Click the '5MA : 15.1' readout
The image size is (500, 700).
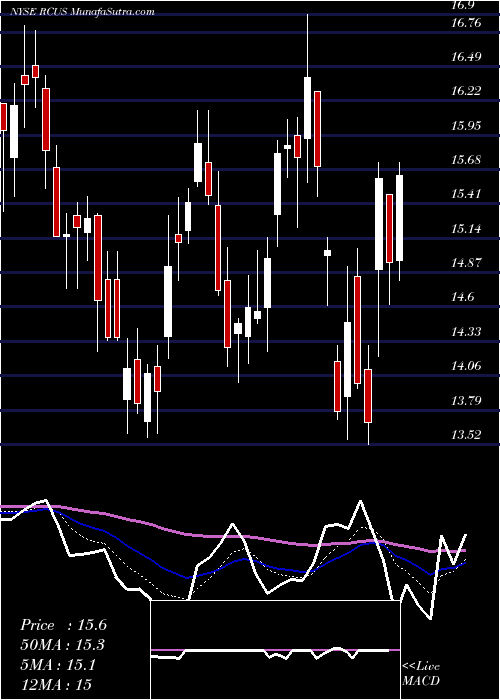[x=57, y=665]
